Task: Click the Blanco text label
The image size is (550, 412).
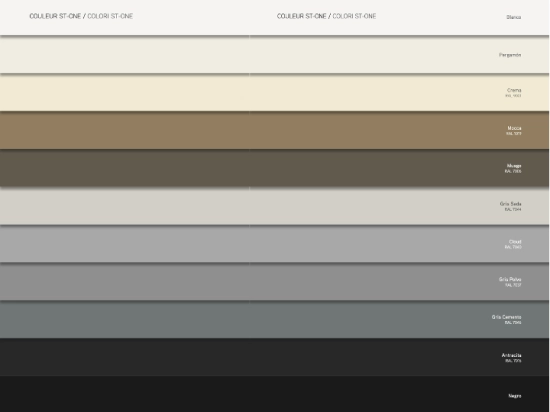Action: [514, 17]
